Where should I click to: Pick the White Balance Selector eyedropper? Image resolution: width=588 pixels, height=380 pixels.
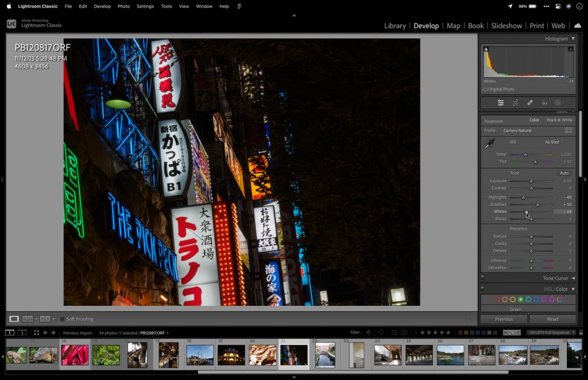pyautogui.click(x=489, y=144)
